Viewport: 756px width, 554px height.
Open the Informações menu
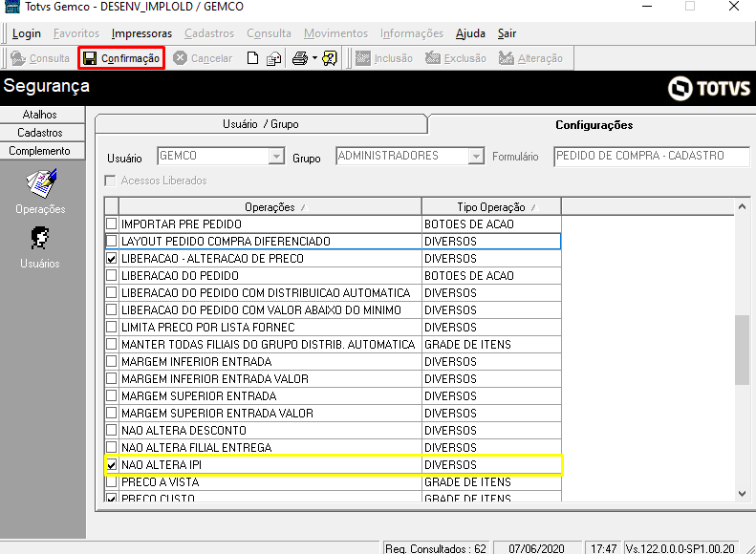[x=412, y=33]
